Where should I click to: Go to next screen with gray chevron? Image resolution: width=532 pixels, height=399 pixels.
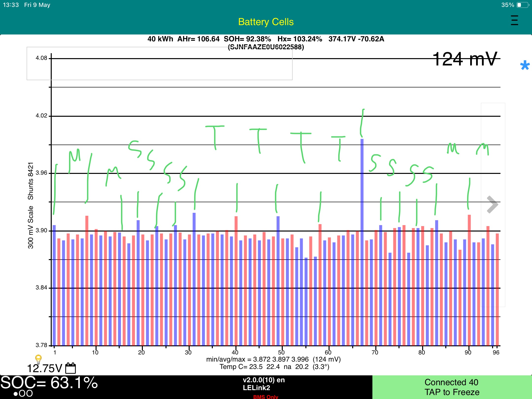(492, 204)
